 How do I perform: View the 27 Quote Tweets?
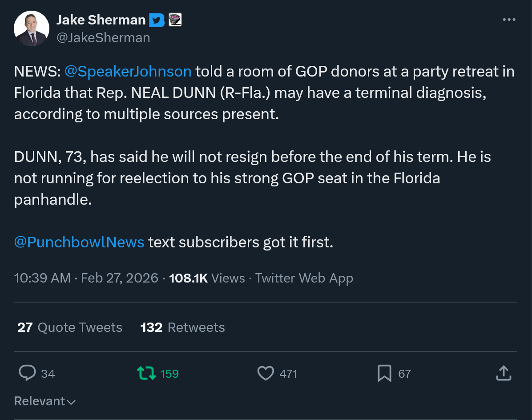[x=69, y=327]
